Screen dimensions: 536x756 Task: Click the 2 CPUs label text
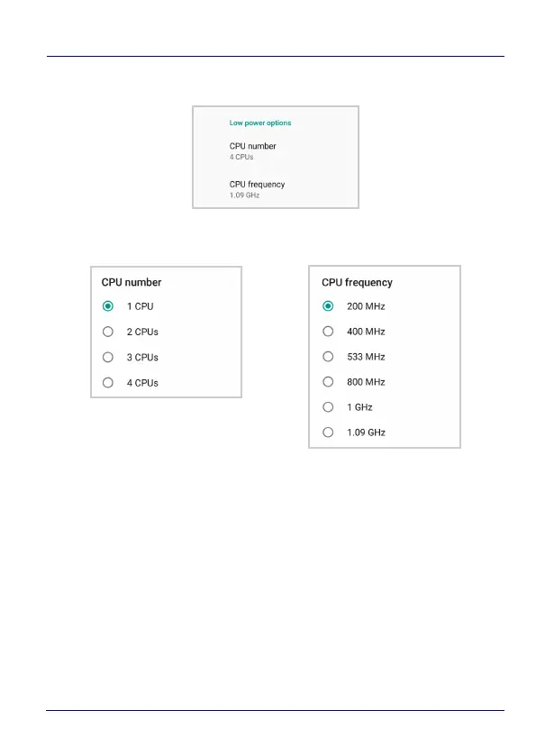[142, 332]
